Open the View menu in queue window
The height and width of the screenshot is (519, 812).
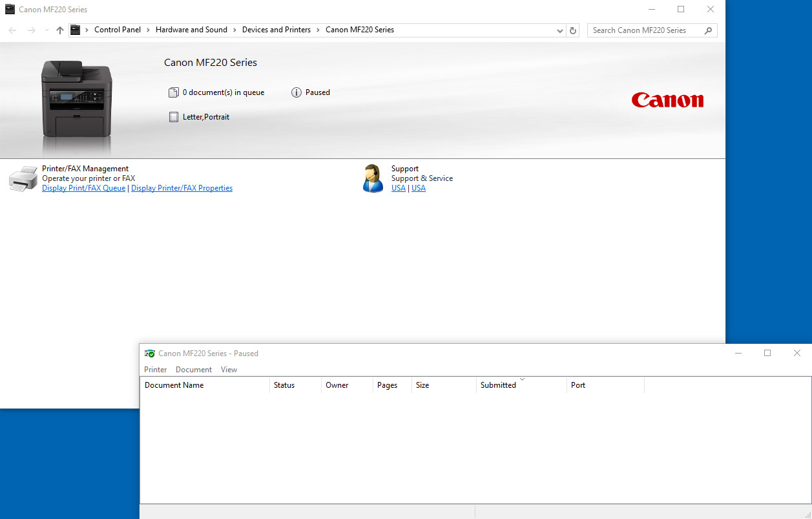coord(229,370)
